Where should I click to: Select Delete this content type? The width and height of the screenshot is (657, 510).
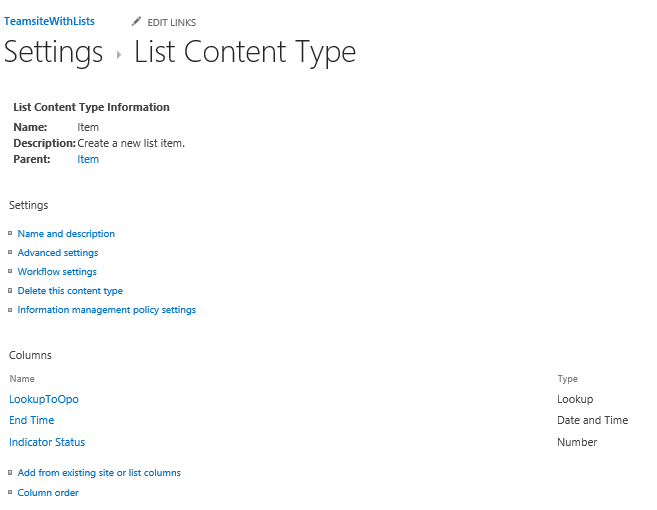[x=70, y=291]
